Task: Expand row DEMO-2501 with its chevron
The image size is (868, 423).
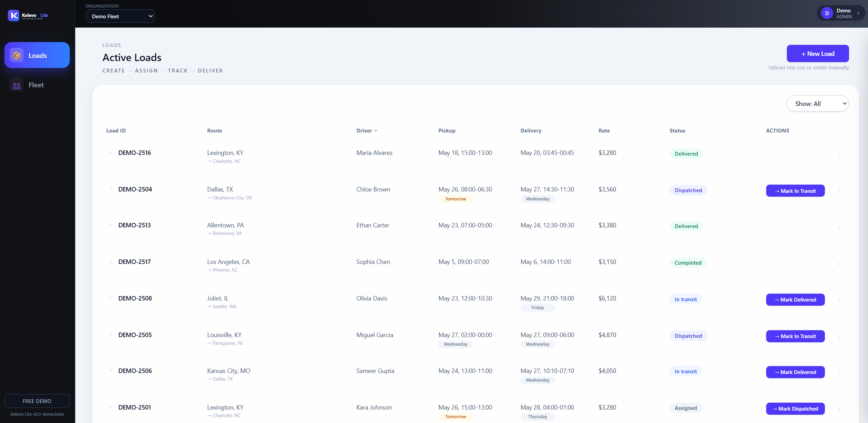Action: coord(110,407)
